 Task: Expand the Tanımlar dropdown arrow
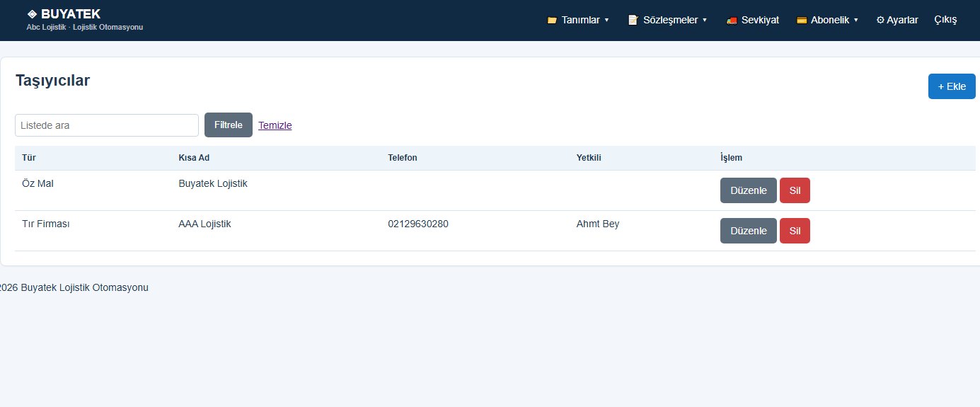tap(606, 21)
